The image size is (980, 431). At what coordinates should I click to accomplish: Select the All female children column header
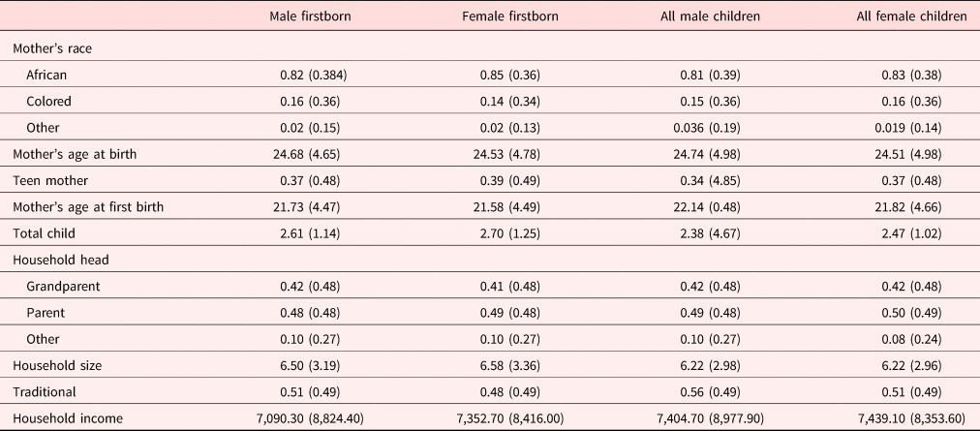pyautogui.click(x=912, y=15)
